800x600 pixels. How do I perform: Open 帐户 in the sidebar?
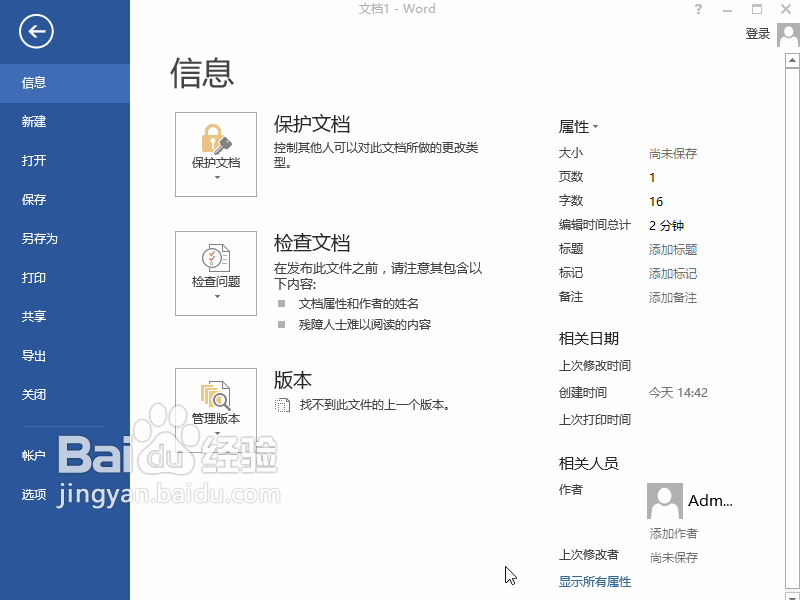tap(65, 455)
